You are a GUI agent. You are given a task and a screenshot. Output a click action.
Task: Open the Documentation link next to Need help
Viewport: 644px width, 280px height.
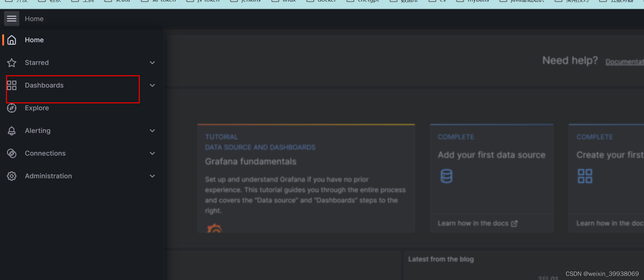coord(624,62)
